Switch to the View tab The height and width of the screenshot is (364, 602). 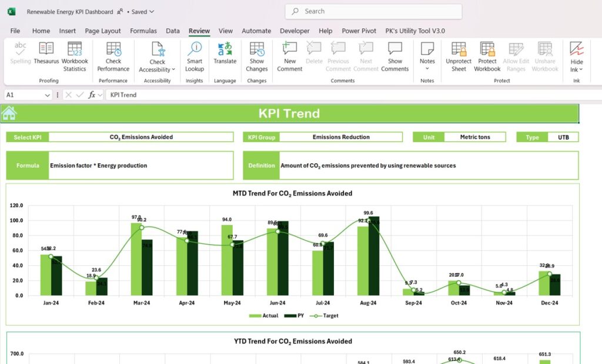tap(225, 31)
